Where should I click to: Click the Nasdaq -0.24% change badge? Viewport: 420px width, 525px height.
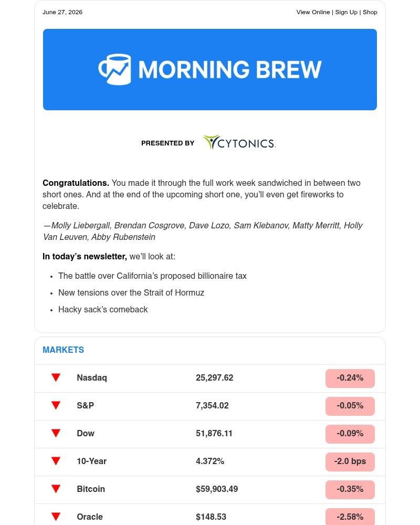[x=350, y=379]
